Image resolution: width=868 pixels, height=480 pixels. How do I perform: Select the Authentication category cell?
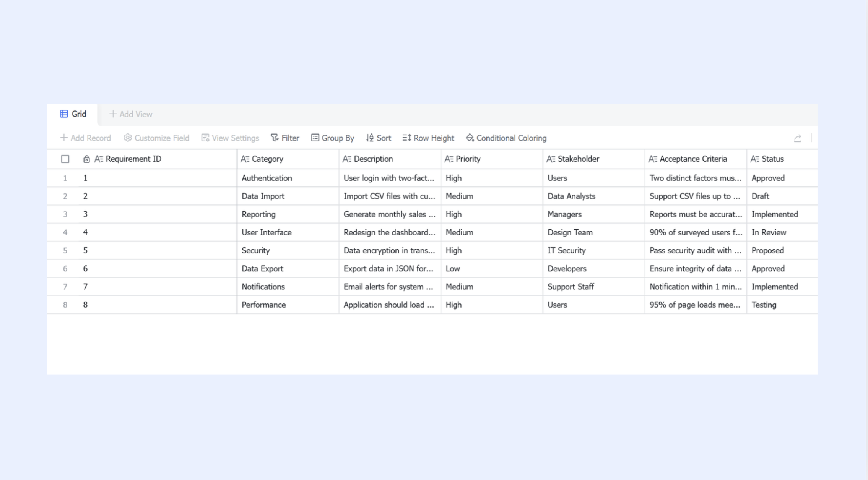(x=288, y=178)
